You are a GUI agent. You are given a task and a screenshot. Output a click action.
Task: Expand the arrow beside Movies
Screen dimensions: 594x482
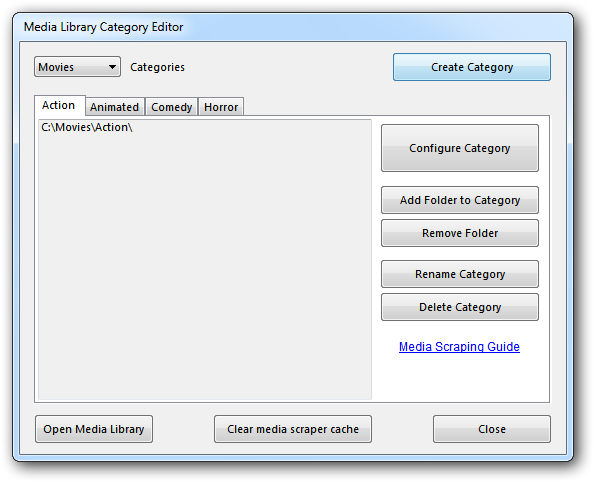click(x=112, y=67)
